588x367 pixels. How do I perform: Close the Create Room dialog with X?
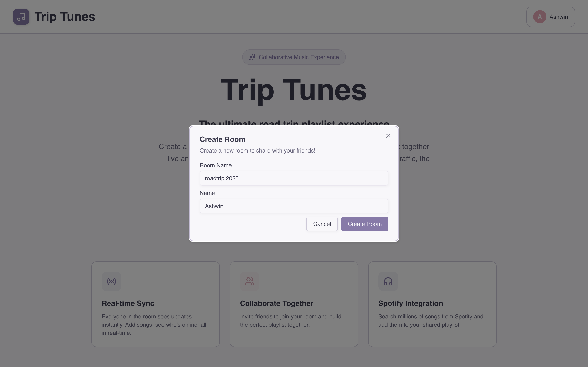388,136
